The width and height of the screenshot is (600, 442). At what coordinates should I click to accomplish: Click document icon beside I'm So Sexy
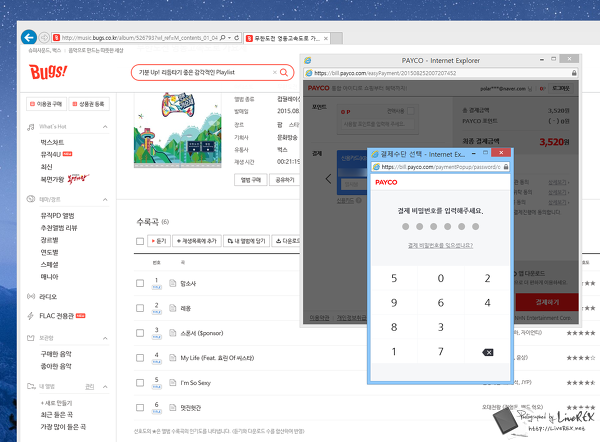173,383
